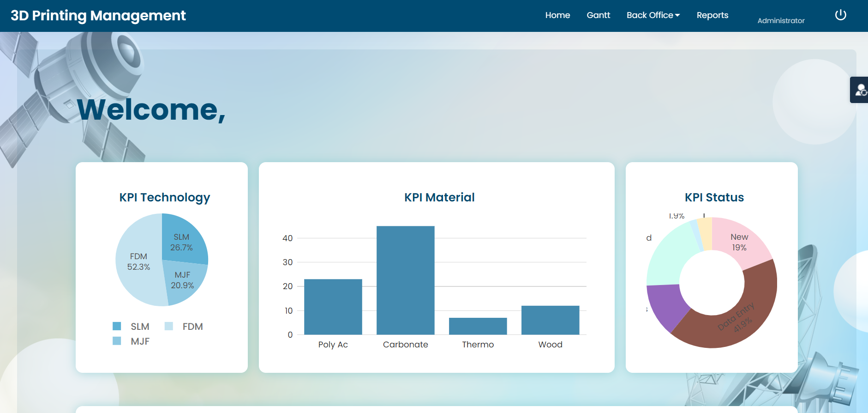Expand the Back Office dropdown menu
This screenshot has width=868, height=413.
click(653, 15)
